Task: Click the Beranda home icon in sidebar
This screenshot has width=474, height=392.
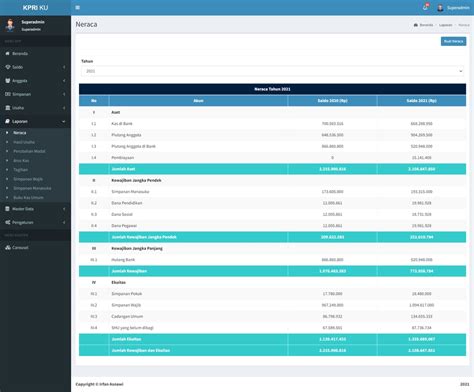Action: pos(7,53)
